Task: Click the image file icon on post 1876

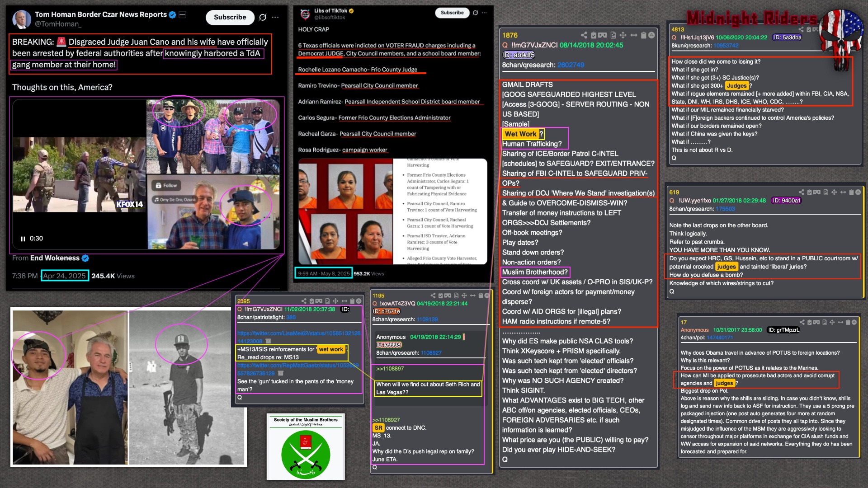Action: pyautogui.click(x=613, y=35)
